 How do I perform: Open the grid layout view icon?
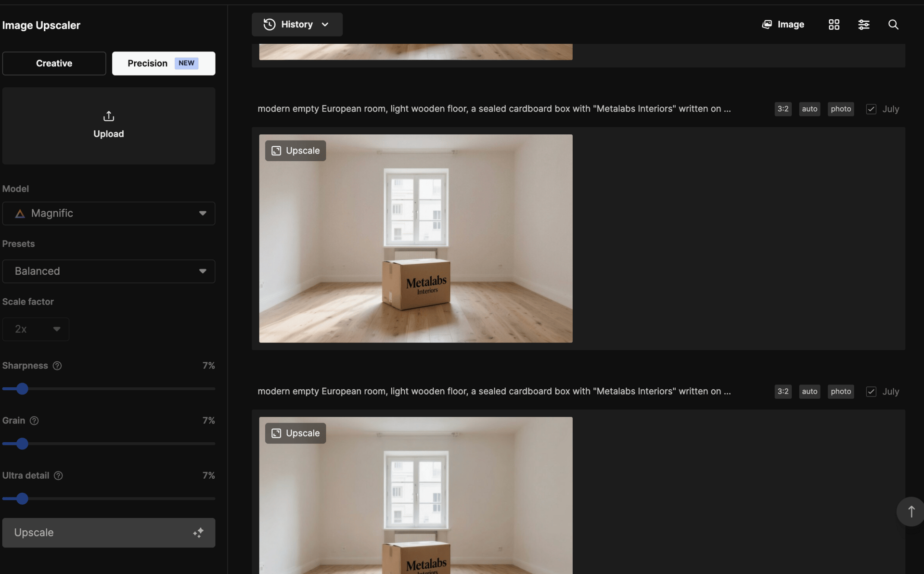pyautogui.click(x=834, y=25)
